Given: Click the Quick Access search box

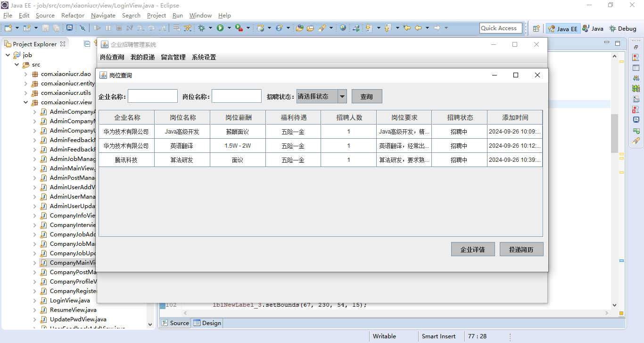Looking at the screenshot, I should (501, 28).
